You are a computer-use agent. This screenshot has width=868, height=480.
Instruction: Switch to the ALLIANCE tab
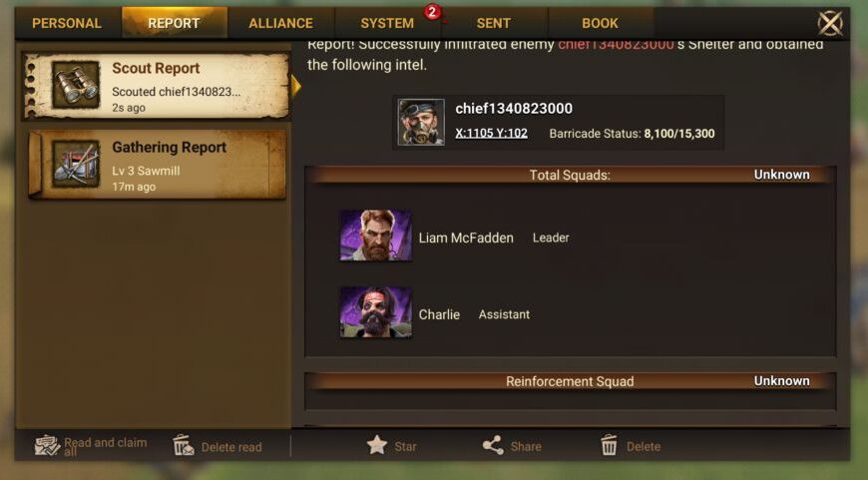click(x=280, y=23)
